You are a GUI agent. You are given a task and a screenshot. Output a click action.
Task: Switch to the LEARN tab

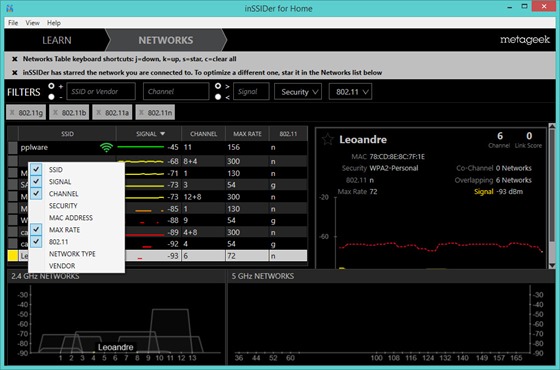pyautogui.click(x=56, y=40)
